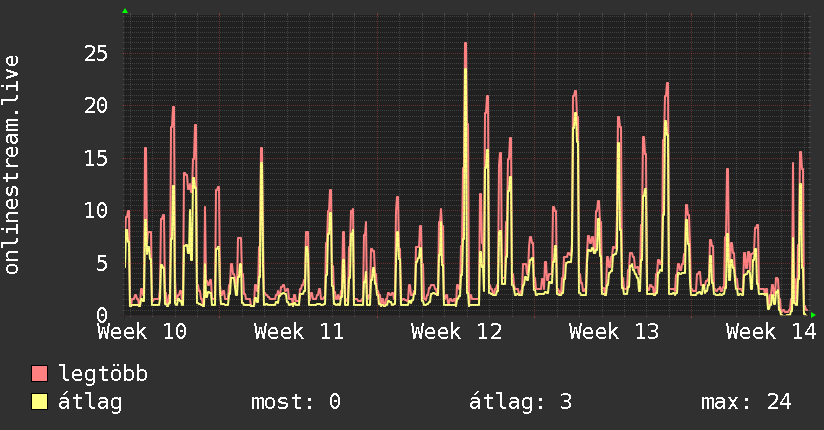
Task: Click the y-axis value 25
Action: 96,53
